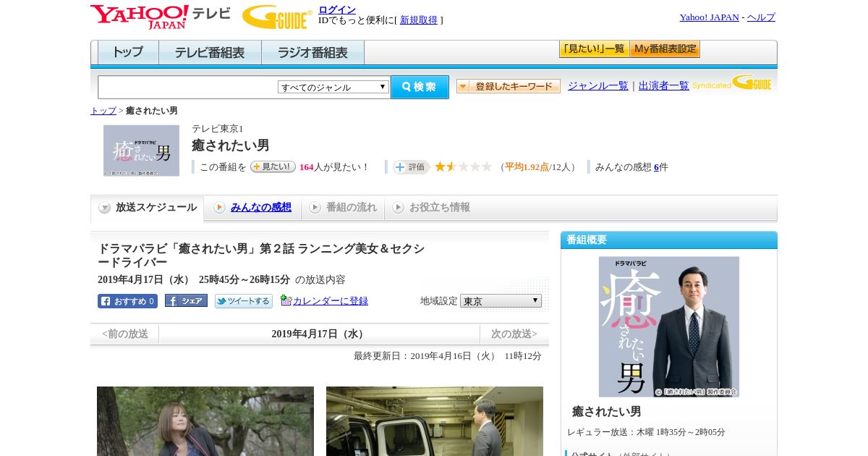868x456 pixels.
Task: Open ジャンル一覧 link
Action: (598, 85)
